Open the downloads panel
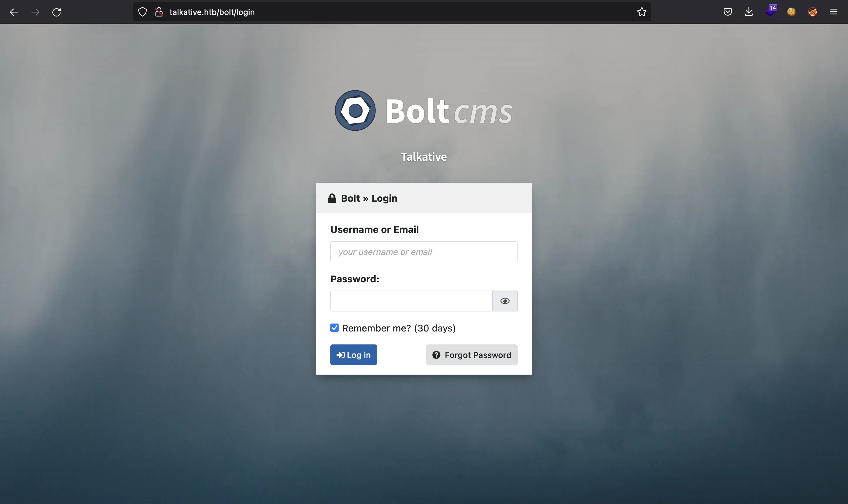The height and width of the screenshot is (504, 848). click(749, 12)
